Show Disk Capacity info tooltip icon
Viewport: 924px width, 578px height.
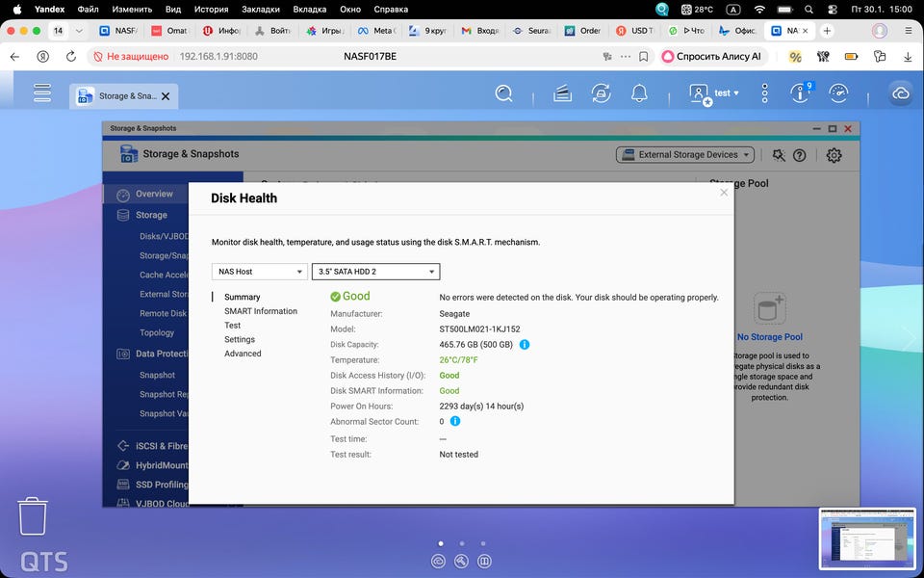524,345
